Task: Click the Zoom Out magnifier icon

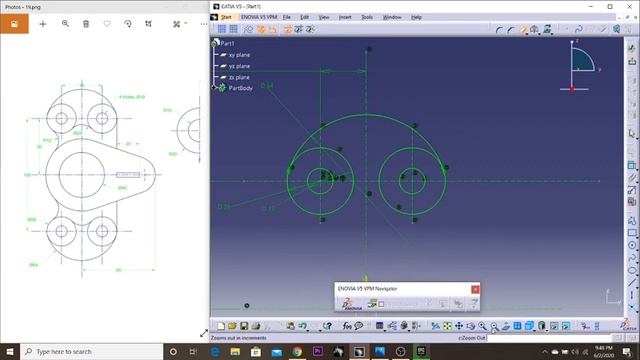Action: (494, 326)
